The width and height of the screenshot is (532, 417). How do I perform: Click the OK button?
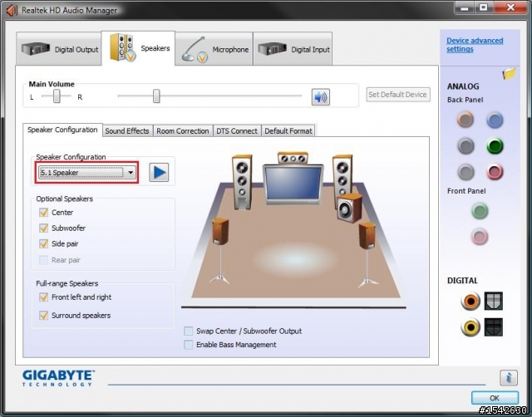[x=495, y=398]
